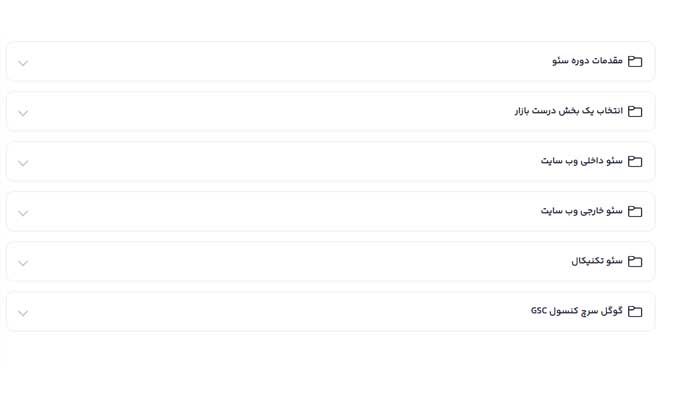Viewport: 700px width, 400px height.
Task: Click the middle of the سئو تکنیکال row
Action: [330, 261]
